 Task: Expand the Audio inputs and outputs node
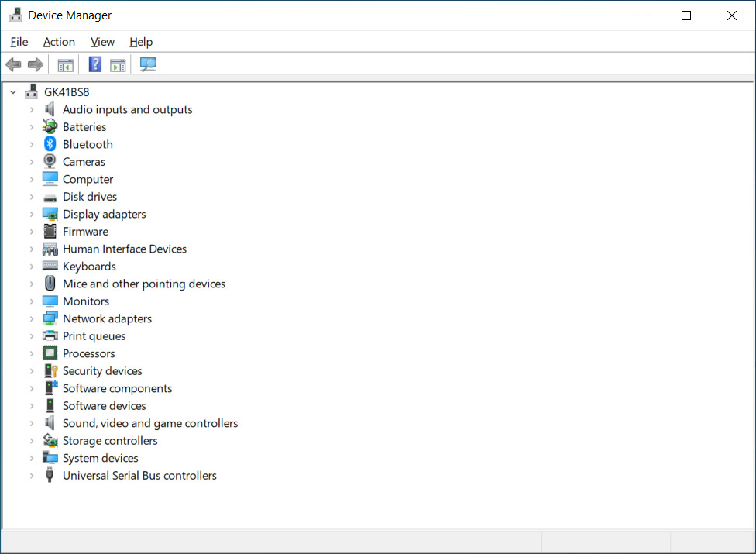[x=32, y=110]
